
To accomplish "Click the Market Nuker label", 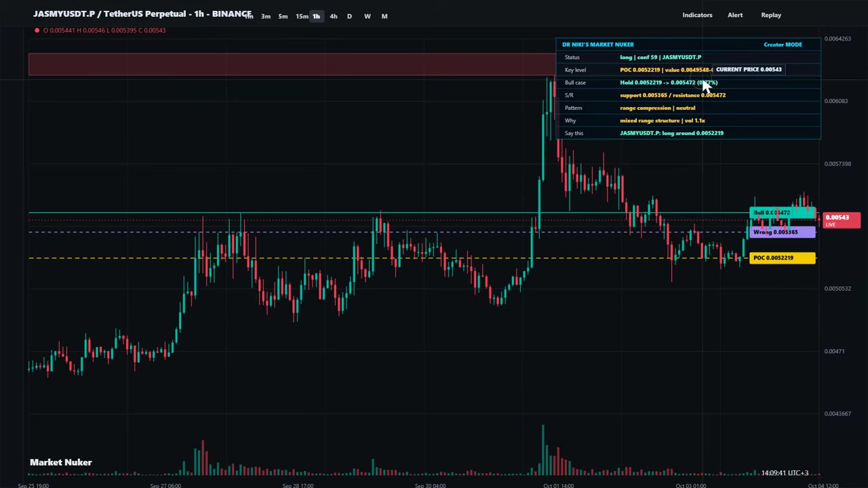I will click(x=60, y=462).
